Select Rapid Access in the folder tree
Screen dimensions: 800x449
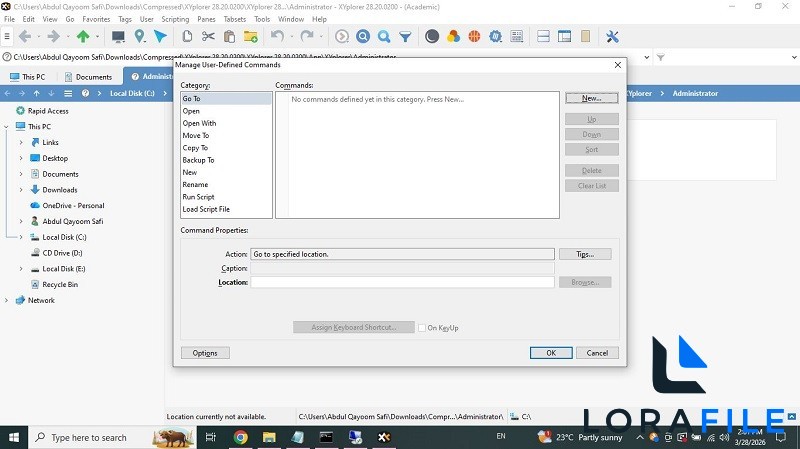48,111
